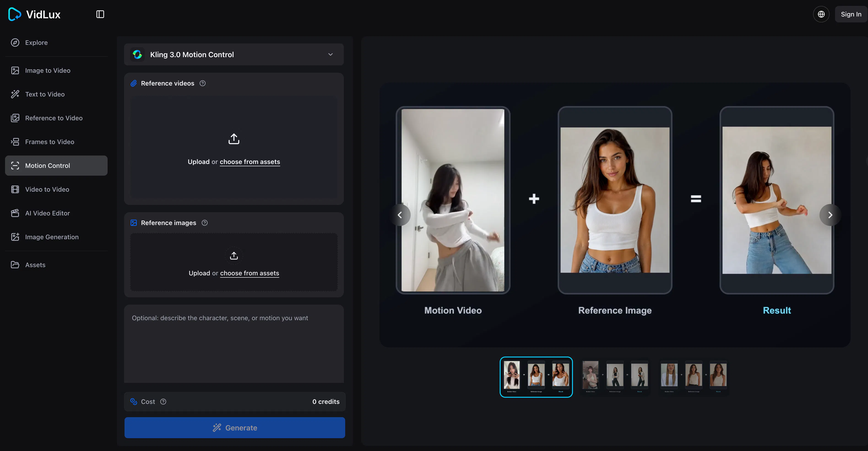Image resolution: width=868 pixels, height=451 pixels.
Task: Click the Explore compass icon
Action: [x=15, y=42]
